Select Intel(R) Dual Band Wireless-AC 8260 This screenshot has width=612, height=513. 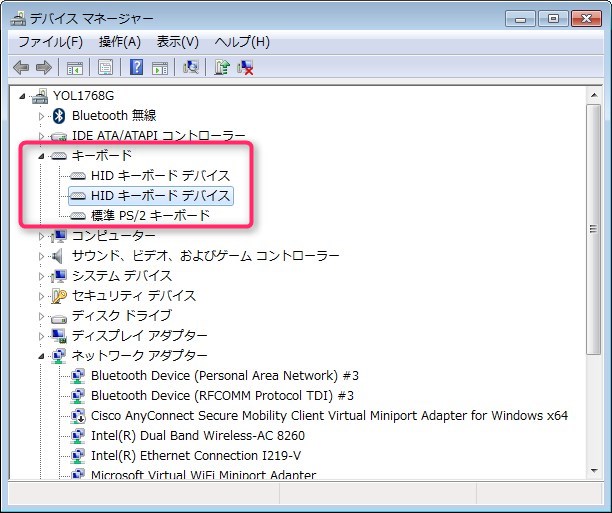tap(197, 436)
